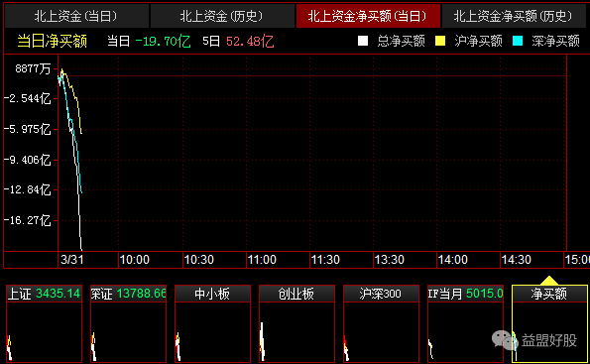Click the white 总净买额 legend swatch
This screenshot has height=364, width=590.
[x=363, y=41]
